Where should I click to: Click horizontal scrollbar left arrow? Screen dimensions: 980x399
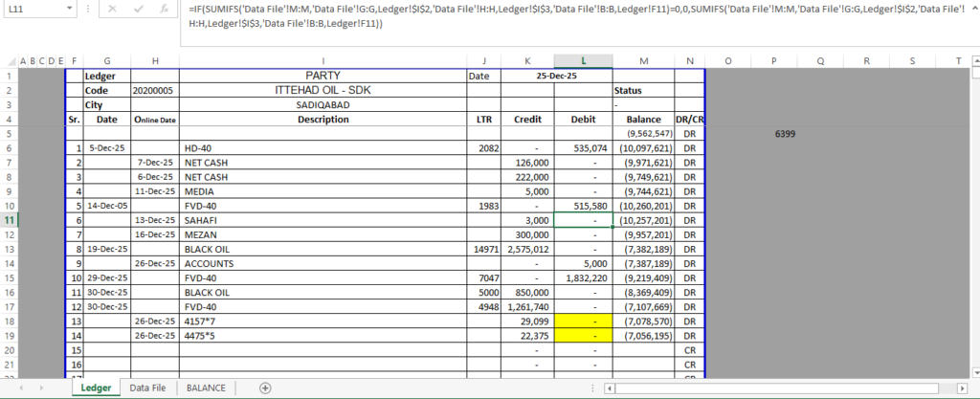click(610, 388)
